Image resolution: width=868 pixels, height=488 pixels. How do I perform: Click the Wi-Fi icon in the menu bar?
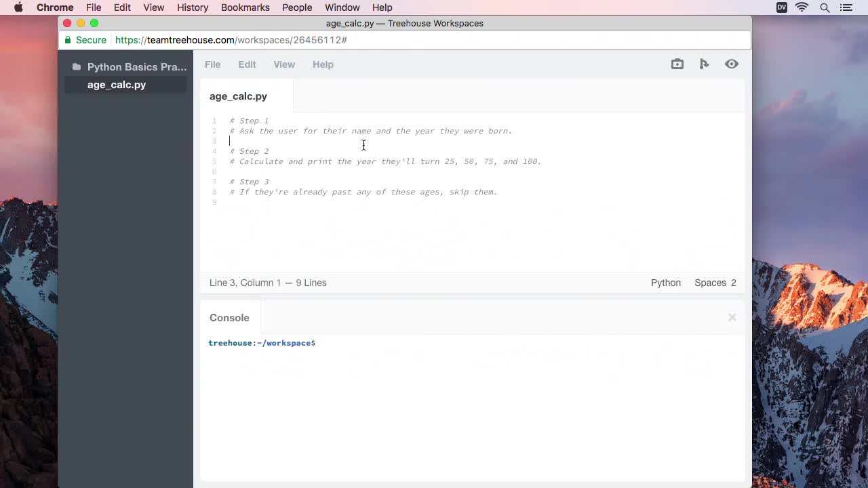point(802,7)
